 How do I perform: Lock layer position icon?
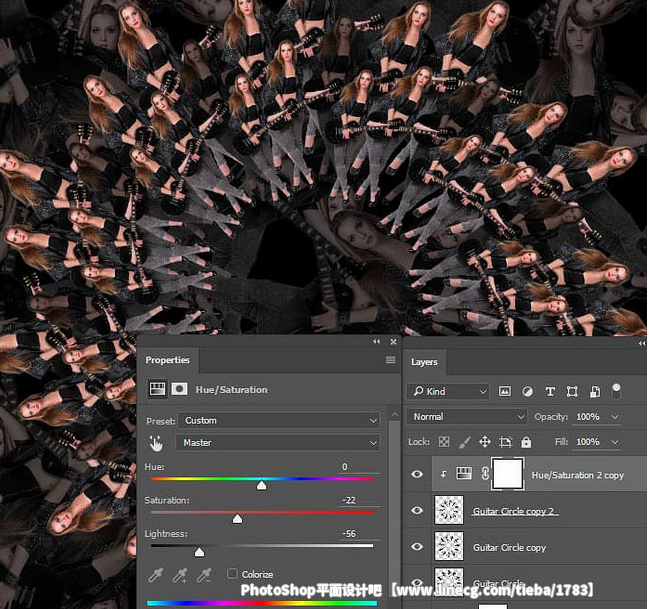[x=485, y=442]
